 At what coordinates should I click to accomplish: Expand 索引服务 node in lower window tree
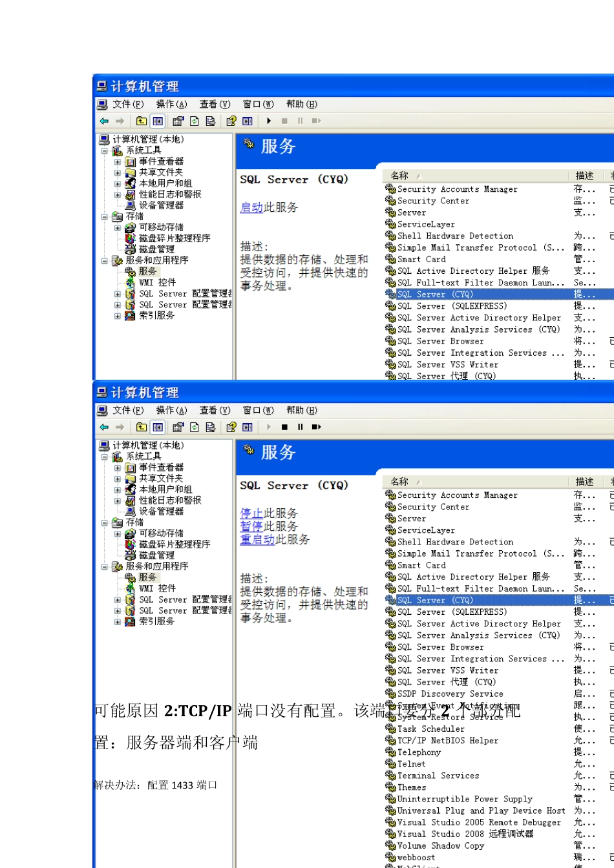pos(118,621)
